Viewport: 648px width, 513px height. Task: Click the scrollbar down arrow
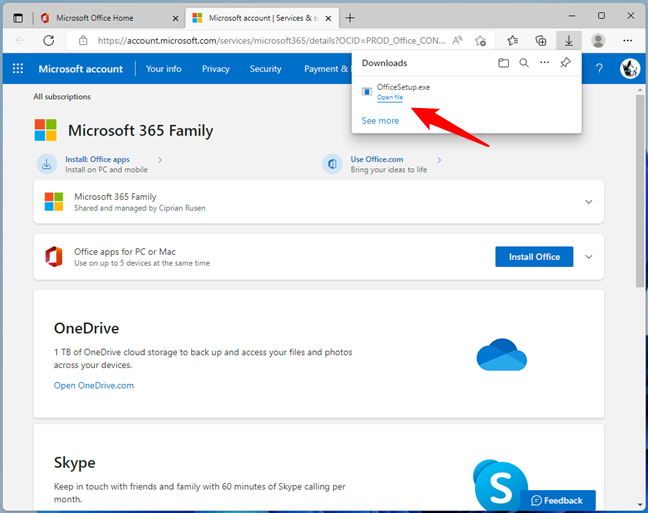click(640, 506)
